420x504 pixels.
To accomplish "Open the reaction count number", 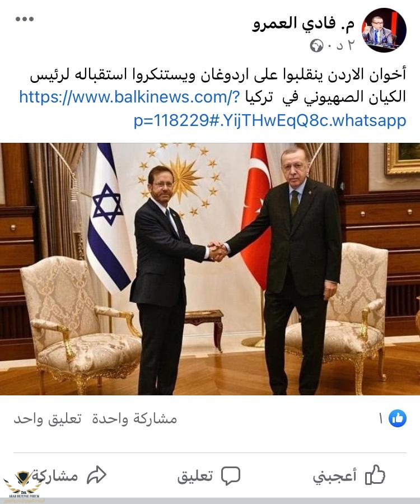I will pos(381,418).
